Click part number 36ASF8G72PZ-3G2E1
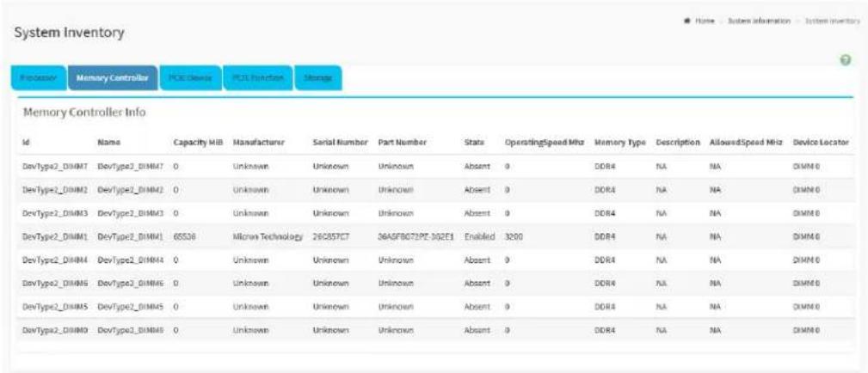The height and width of the screenshot is (373, 868). (x=416, y=236)
